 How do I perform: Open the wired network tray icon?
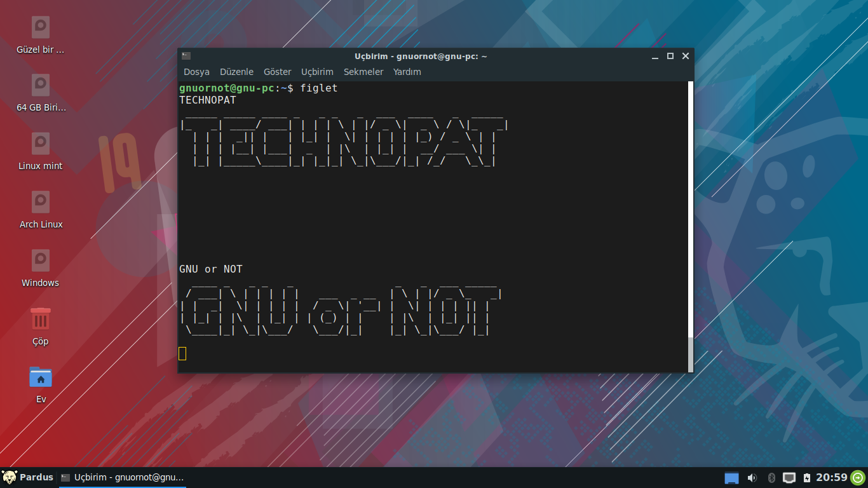point(789,478)
